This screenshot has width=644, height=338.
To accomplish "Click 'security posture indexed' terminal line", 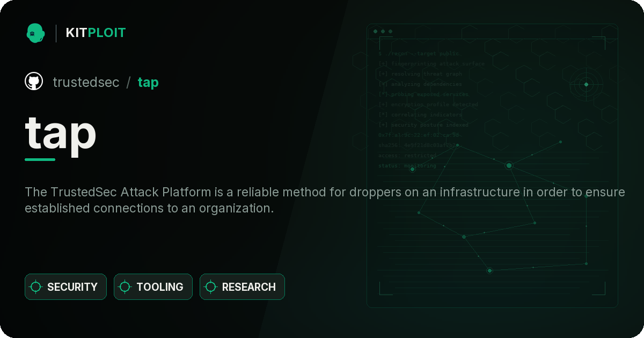I will (x=423, y=125).
